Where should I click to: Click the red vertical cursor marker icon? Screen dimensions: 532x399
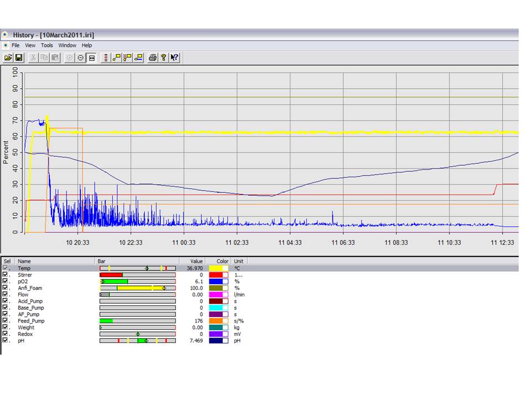tap(105, 58)
